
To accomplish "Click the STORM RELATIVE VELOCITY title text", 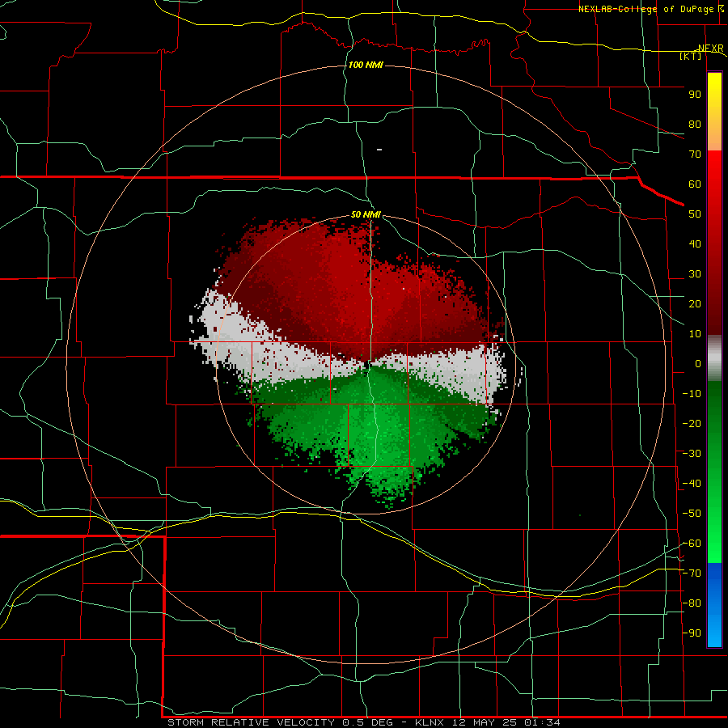I will click(251, 722).
